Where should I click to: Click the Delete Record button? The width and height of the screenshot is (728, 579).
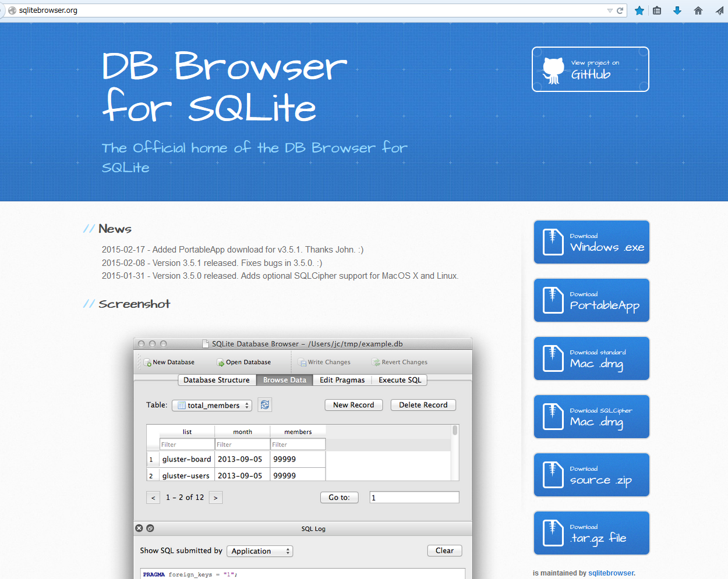pos(423,405)
